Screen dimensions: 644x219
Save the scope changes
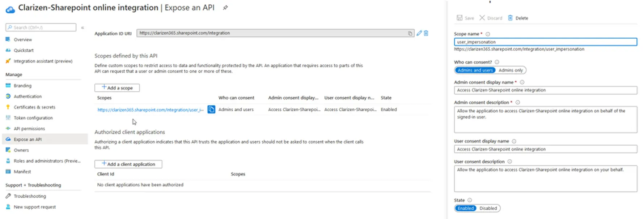(x=465, y=18)
